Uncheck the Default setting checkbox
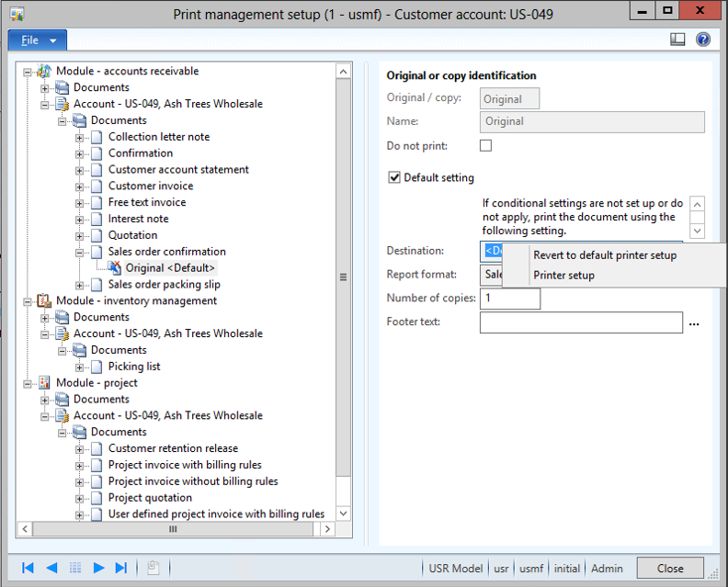728x587 pixels. click(394, 177)
